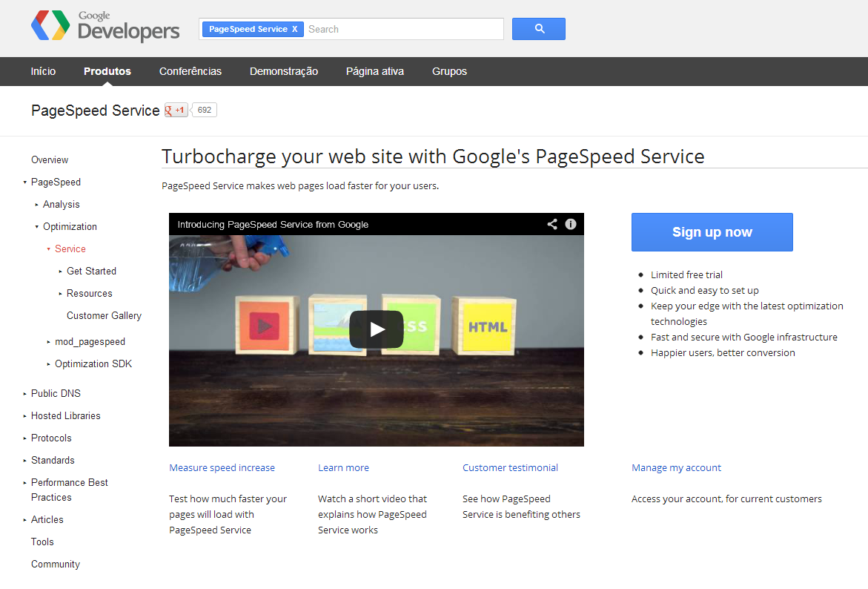Click the Google Developers logo
This screenshot has width=868, height=589.
click(105, 28)
